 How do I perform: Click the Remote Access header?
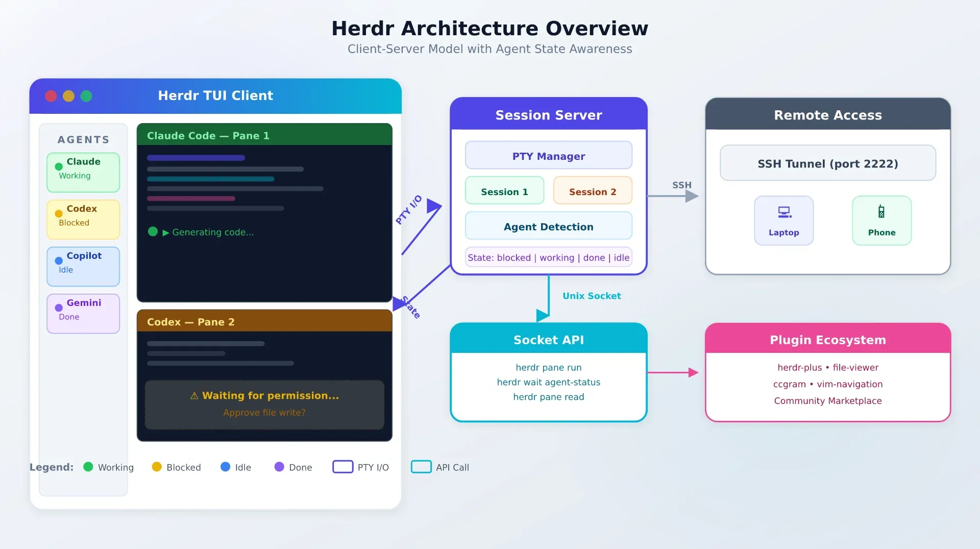tap(828, 114)
